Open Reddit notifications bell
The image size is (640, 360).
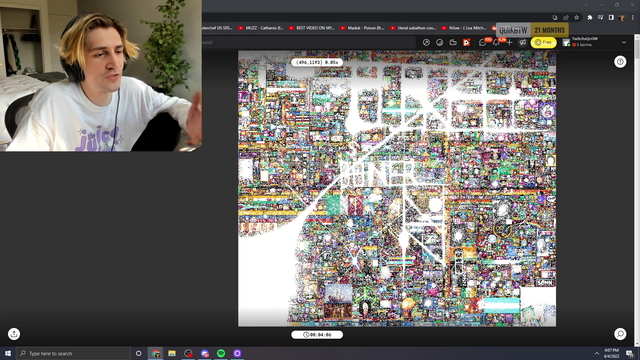pos(496,42)
